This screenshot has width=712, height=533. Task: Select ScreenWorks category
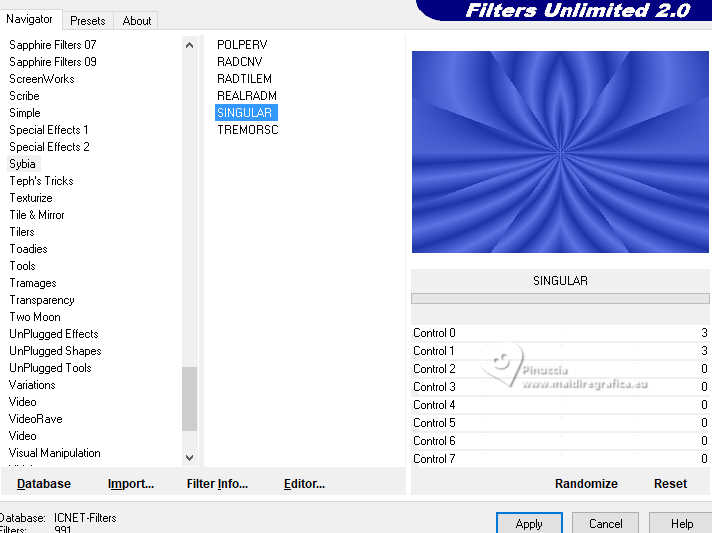coord(42,79)
